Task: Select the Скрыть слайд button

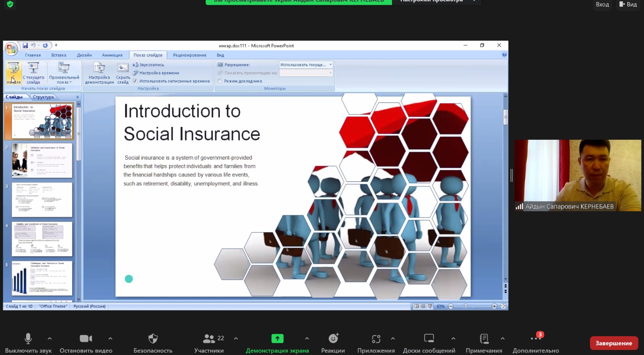Action: (x=123, y=73)
